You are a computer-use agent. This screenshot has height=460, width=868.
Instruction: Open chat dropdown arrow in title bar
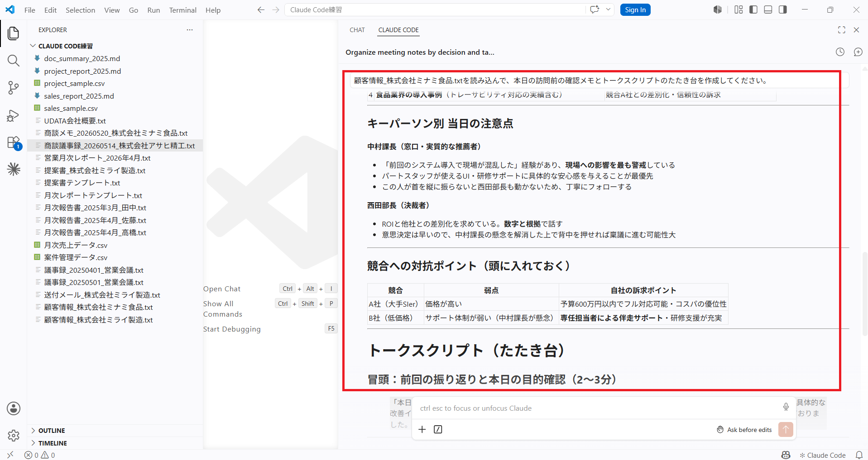tap(608, 9)
